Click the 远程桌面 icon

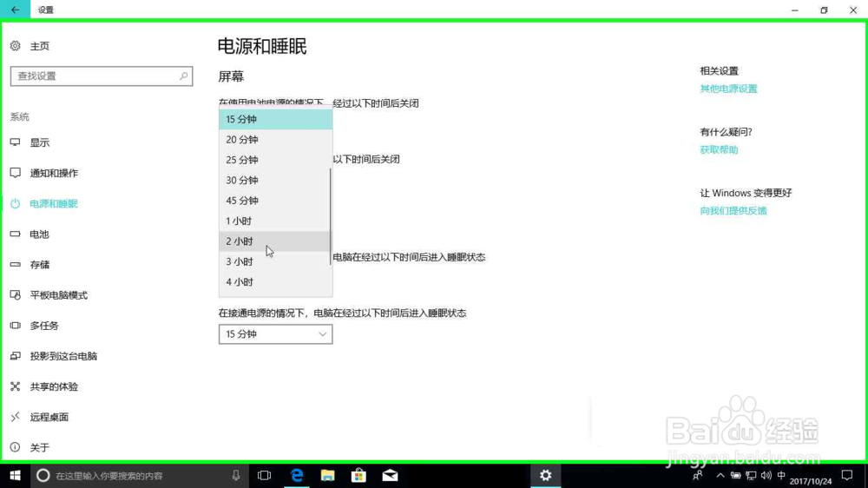pyautogui.click(x=16, y=417)
